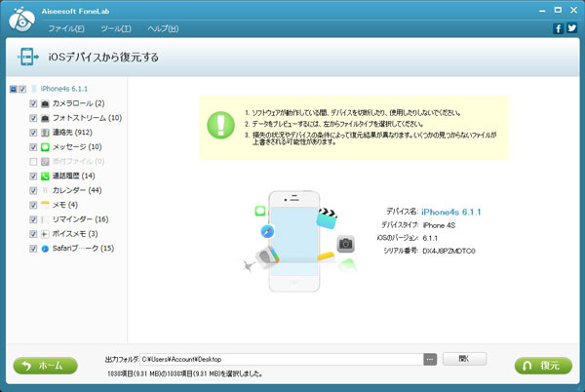The width and height of the screenshot is (585, 392).
Task: Click serial number DX4J8PZMDTC0 text
Action: click(448, 251)
